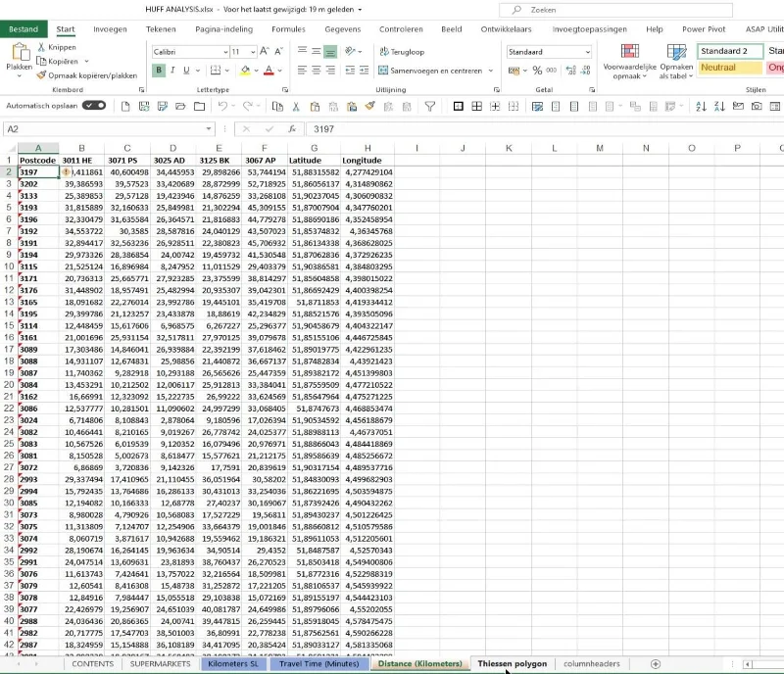Viewport: 784px width, 674px height.
Task: Click the error warning icon beside cell B2
Action: click(x=66, y=172)
